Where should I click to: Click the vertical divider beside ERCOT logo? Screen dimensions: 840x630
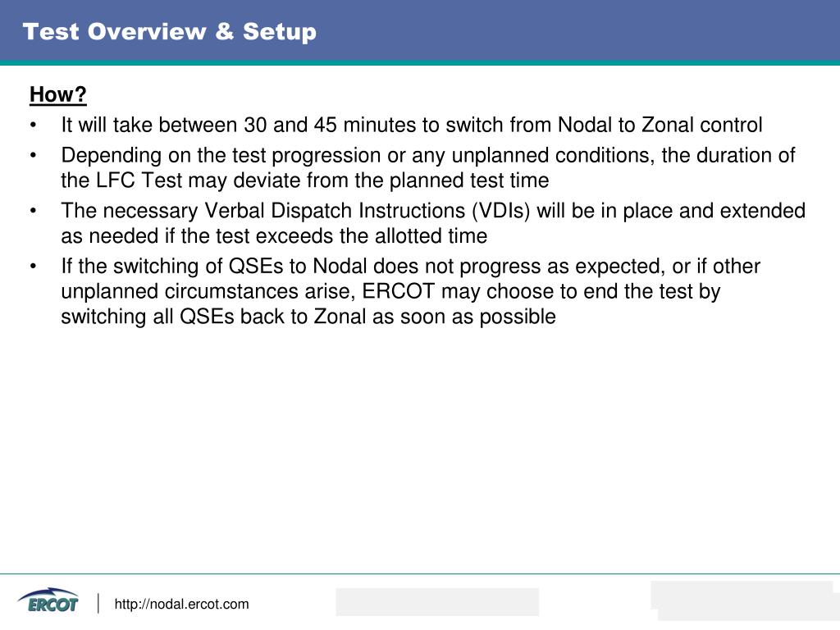(98, 603)
